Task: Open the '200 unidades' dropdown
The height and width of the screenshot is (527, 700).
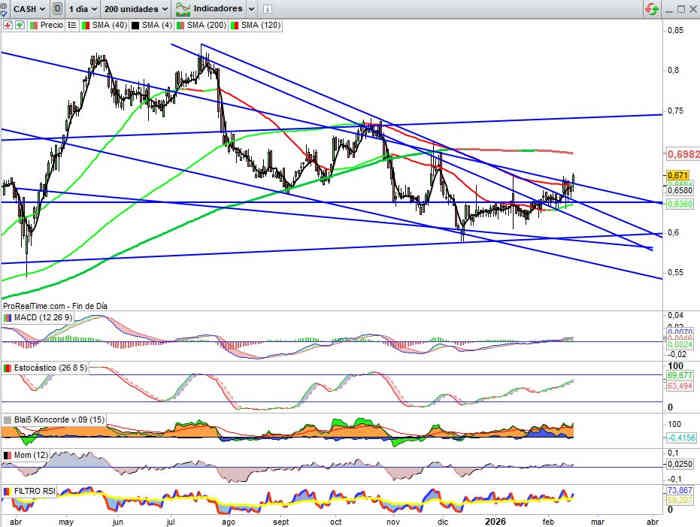Action: point(140,8)
